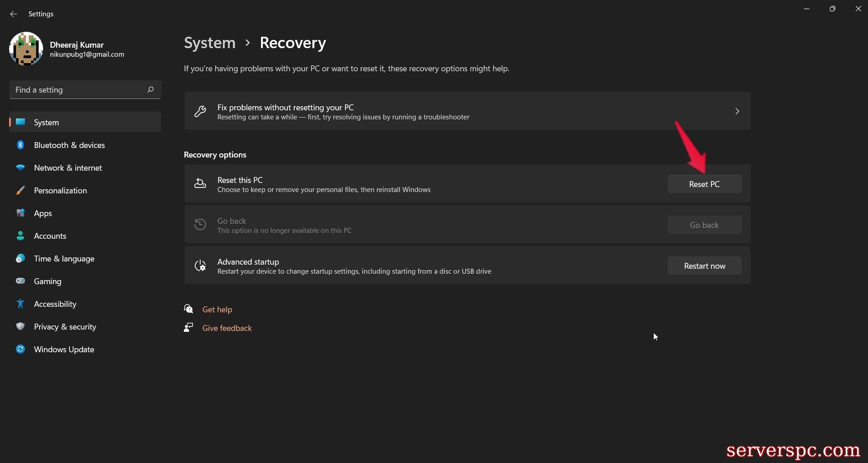Open the Give feedback link
868x463 pixels.
(227, 328)
